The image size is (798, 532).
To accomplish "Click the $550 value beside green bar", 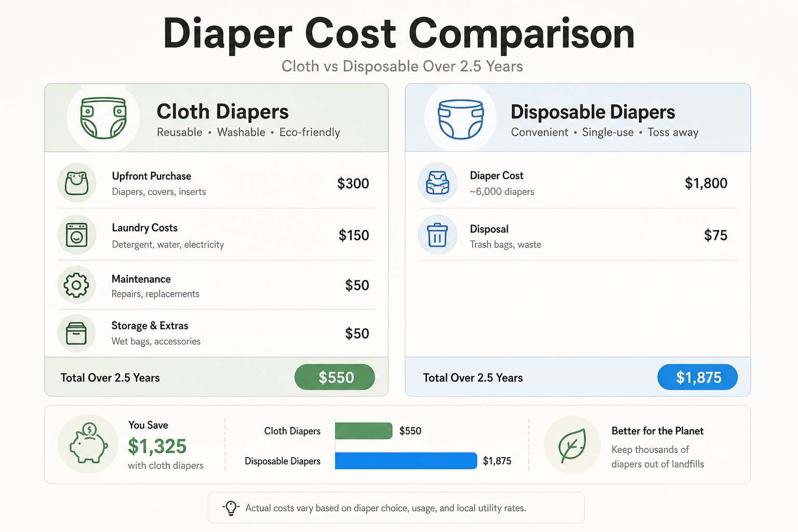I will pyautogui.click(x=410, y=431).
